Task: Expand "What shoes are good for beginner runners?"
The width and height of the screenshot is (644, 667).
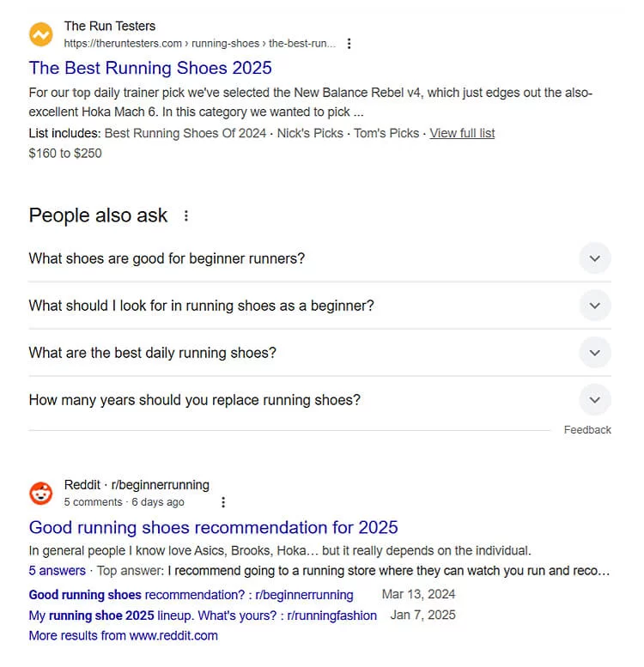Action: click(594, 258)
